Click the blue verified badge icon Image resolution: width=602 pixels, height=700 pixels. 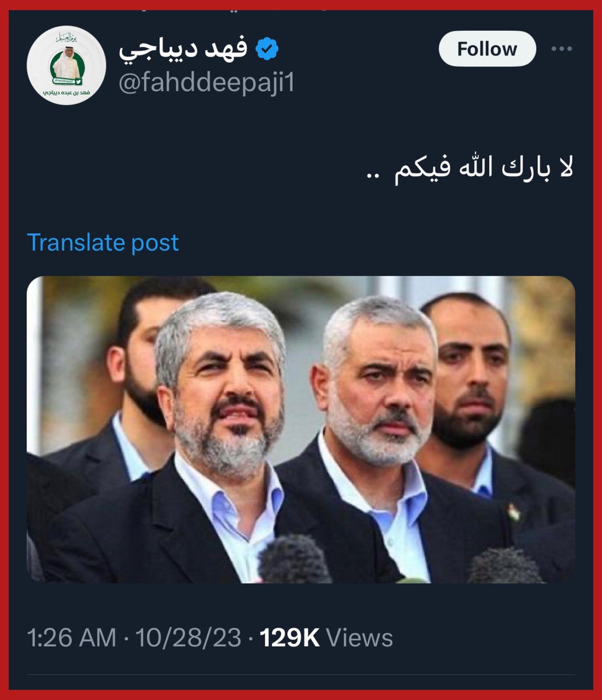click(x=267, y=50)
